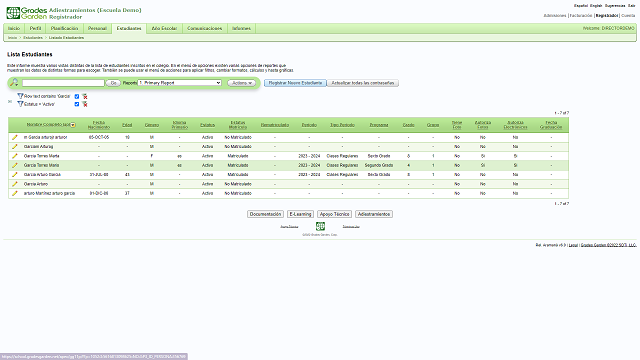The width and height of the screenshot is (640, 360).
Task: Click funnel icon of Estatus filter
Action: pos(20,104)
